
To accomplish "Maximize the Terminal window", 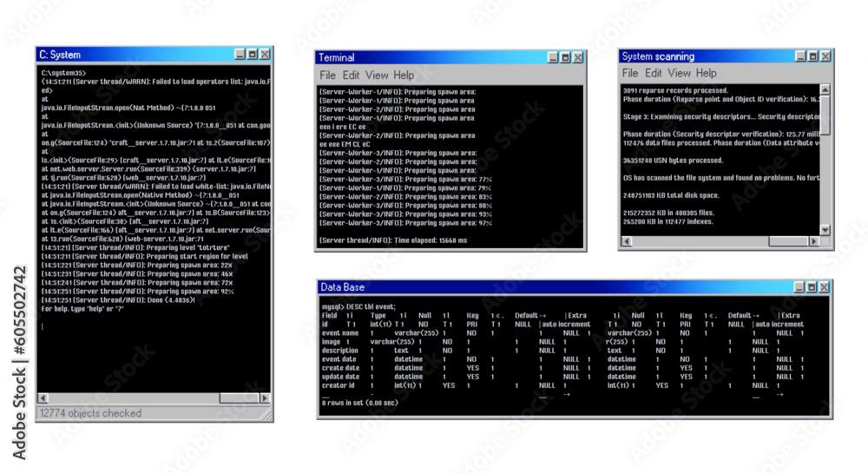I will pyautogui.click(x=565, y=57).
